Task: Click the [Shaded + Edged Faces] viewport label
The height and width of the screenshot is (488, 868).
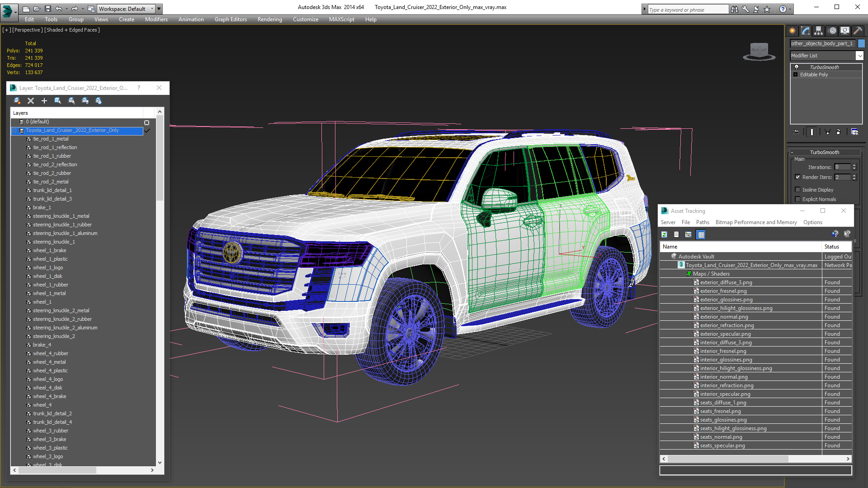Action: [x=72, y=30]
